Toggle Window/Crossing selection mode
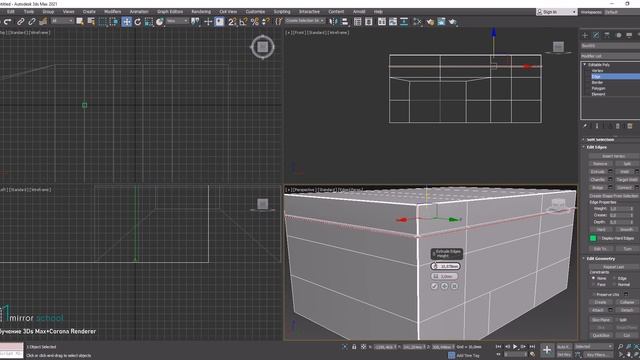 click(x=114, y=22)
